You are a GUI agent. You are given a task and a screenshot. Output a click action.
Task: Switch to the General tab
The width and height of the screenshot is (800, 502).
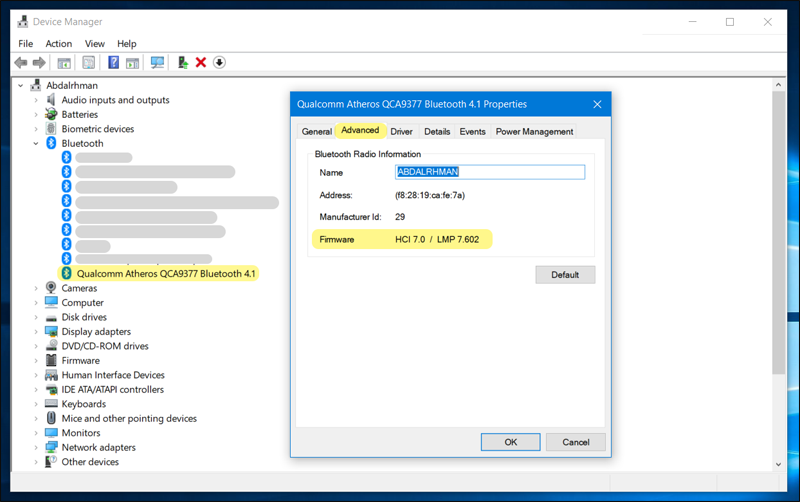click(316, 132)
